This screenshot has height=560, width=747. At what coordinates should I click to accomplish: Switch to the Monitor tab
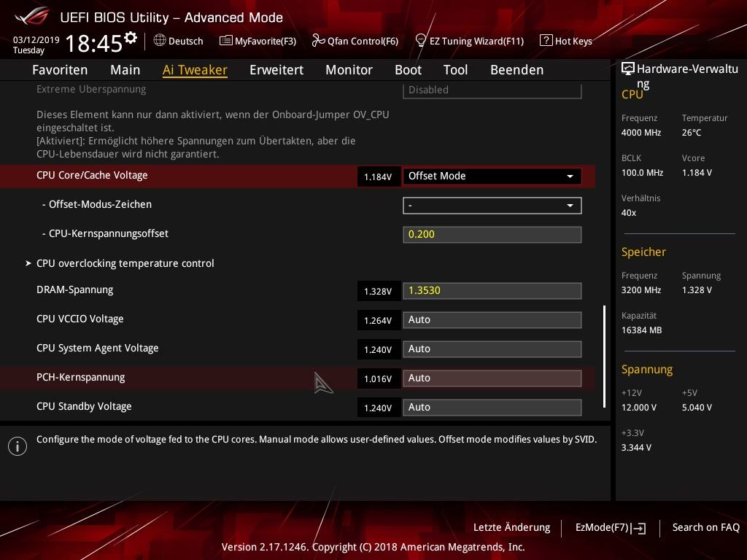coord(349,70)
